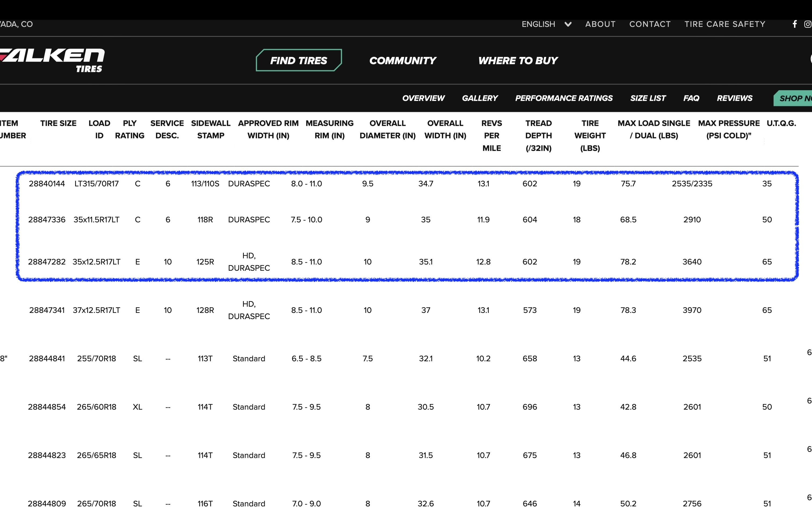Click the TIRE SIZE column header
Screen dimensions: 812x527
58,123
